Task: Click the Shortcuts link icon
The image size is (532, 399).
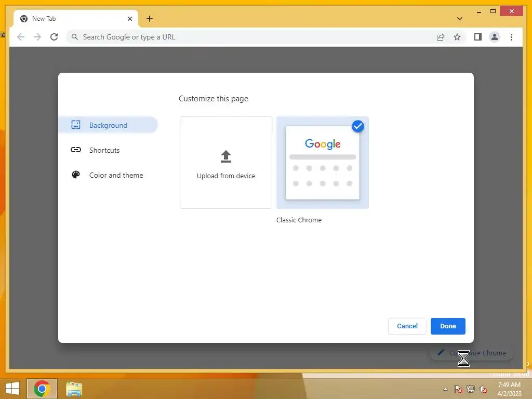Action: 76,150
